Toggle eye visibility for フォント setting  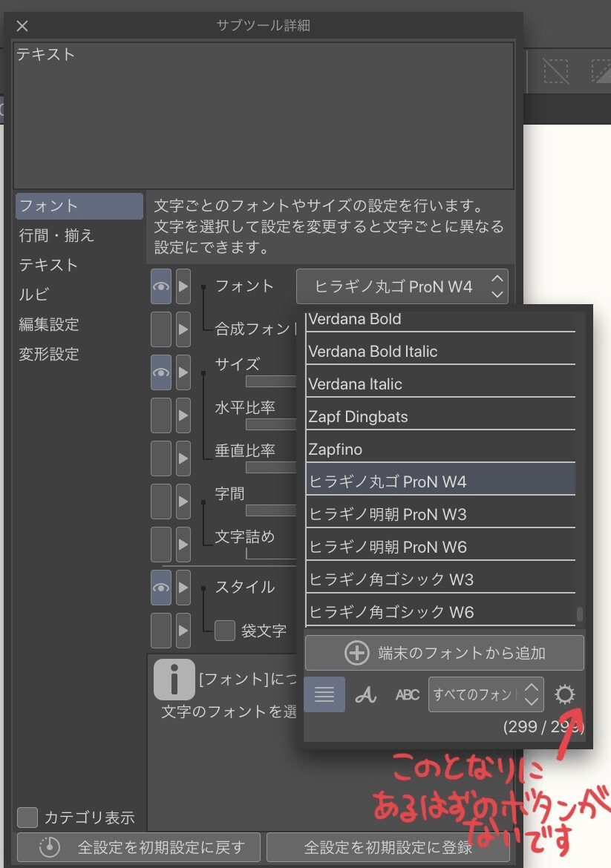coord(161,286)
